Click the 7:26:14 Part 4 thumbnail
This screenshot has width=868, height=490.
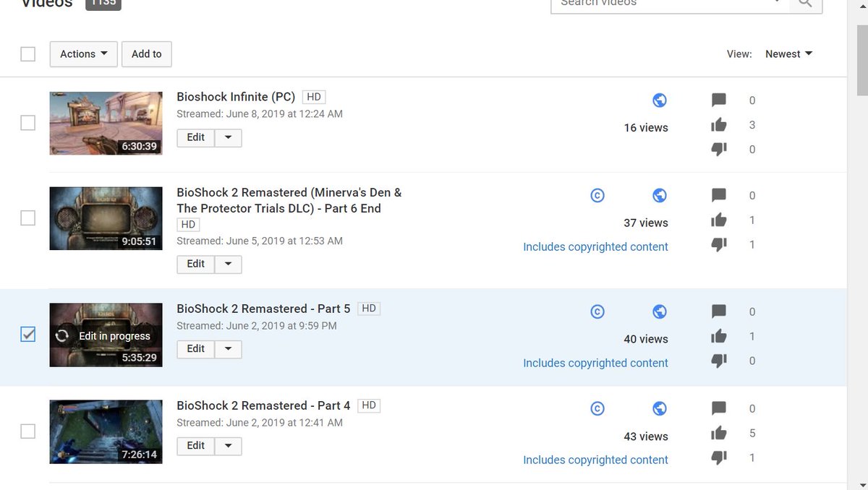click(x=106, y=431)
